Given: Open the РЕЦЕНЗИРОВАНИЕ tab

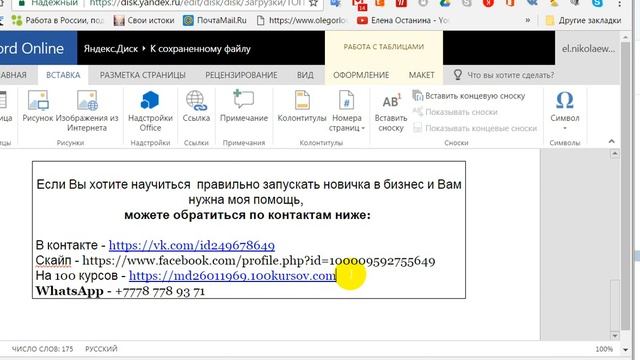Looking at the screenshot, I should tap(241, 75).
